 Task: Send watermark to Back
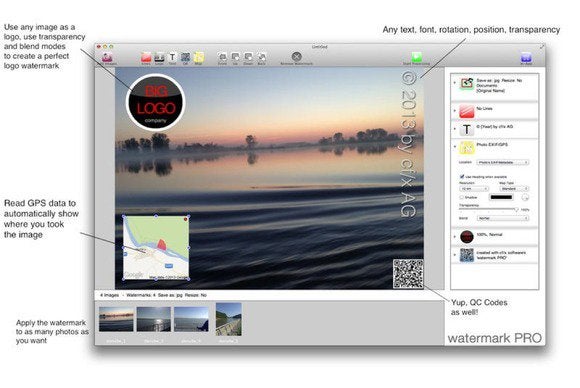coord(262,57)
